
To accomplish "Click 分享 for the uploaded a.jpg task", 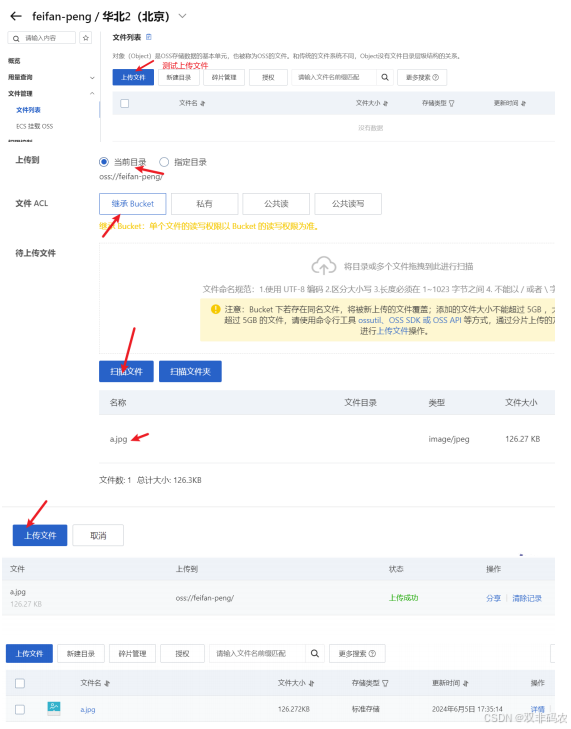I will tap(493, 598).
